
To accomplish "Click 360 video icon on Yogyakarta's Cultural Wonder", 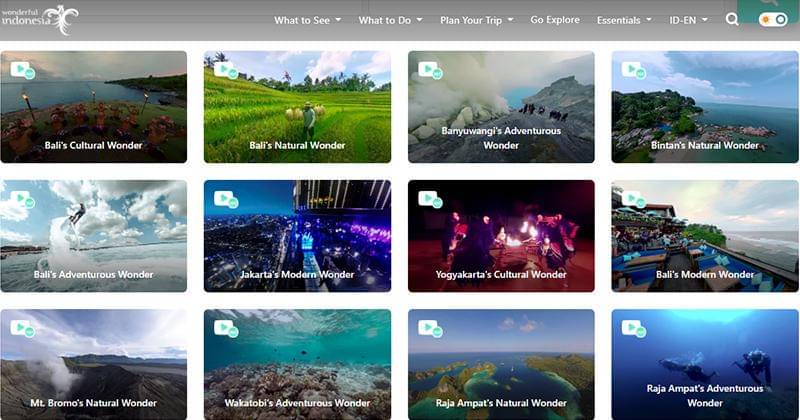I will pyautogui.click(x=430, y=199).
